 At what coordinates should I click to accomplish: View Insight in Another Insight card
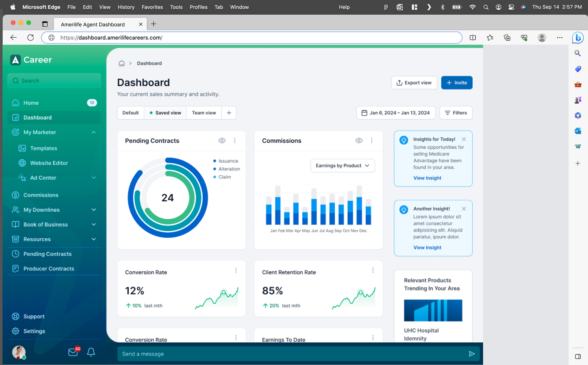pos(427,248)
